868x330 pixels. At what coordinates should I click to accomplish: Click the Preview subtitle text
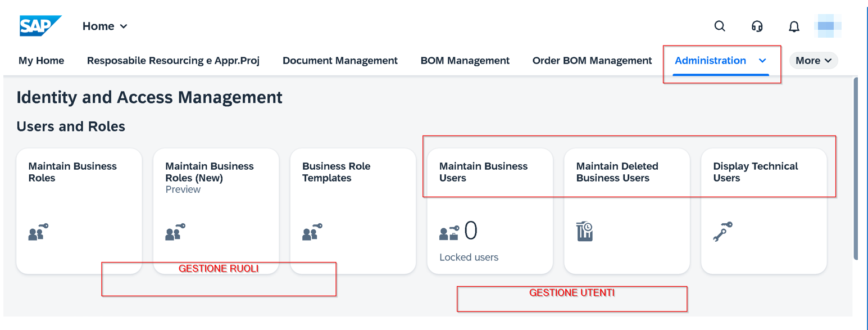[183, 189]
